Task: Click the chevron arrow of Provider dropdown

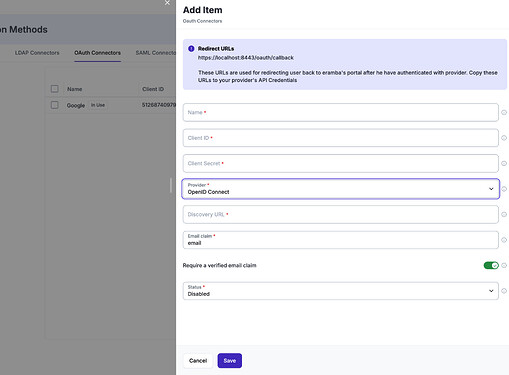Action: coord(491,189)
